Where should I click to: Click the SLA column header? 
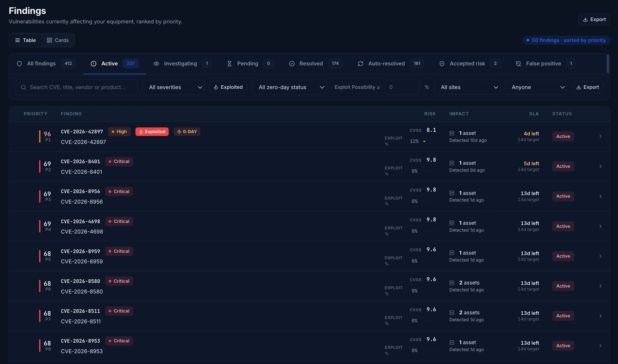534,114
